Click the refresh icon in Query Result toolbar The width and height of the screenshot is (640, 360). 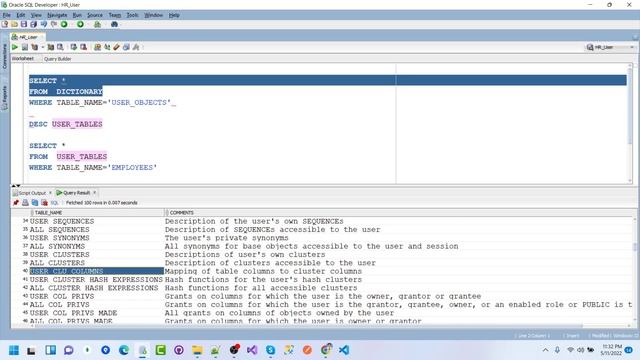tap(35, 203)
